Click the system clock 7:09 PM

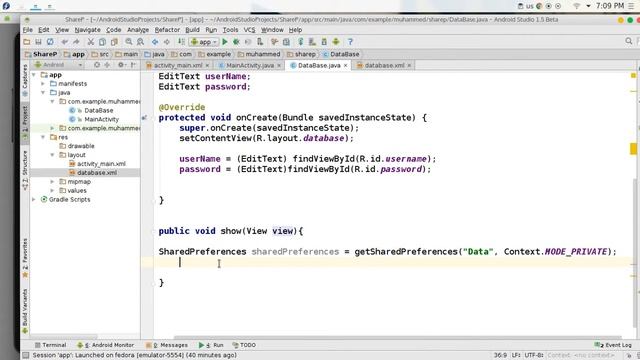click(x=610, y=6)
